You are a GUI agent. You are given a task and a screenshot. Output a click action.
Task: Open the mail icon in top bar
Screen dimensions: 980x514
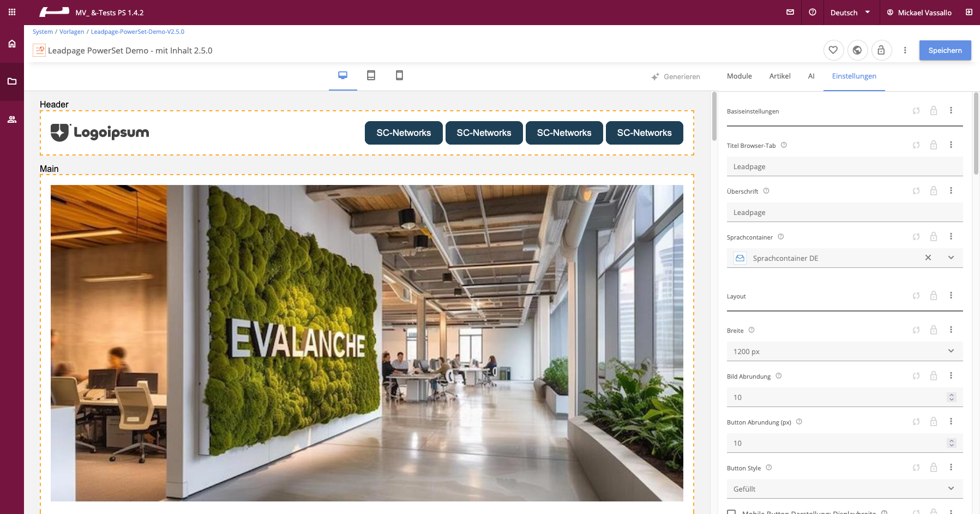790,12
